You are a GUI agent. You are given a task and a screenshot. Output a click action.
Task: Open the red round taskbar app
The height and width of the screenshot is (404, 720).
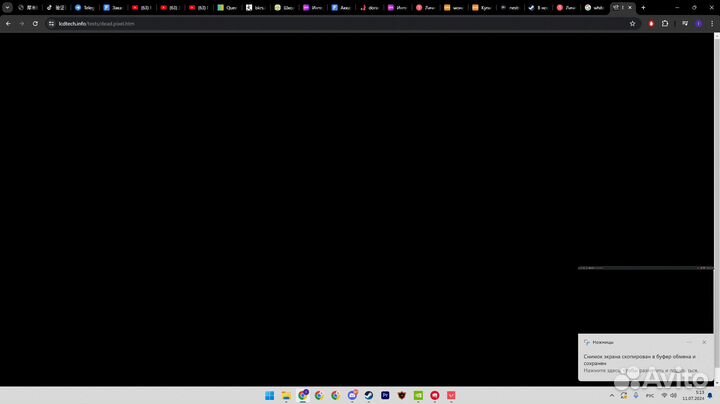click(435, 395)
